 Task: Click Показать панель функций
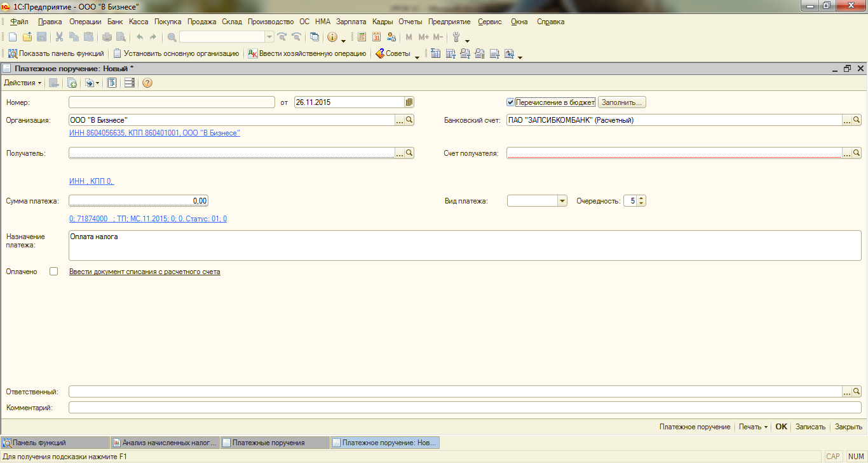click(56, 53)
